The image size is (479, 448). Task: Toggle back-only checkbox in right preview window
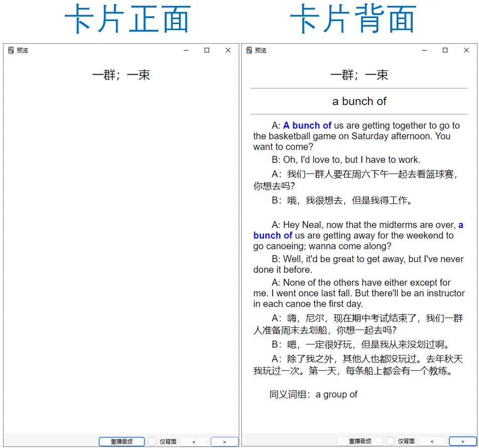[390, 441]
